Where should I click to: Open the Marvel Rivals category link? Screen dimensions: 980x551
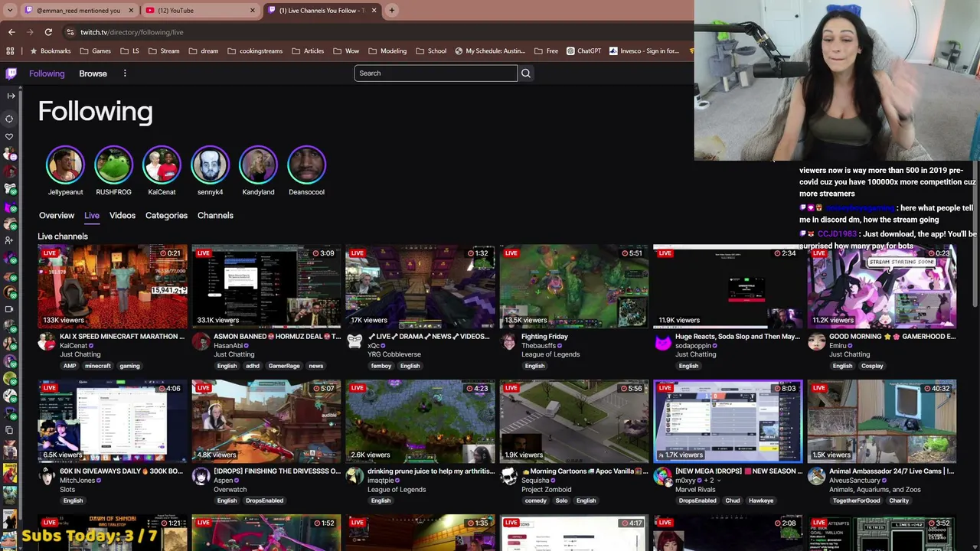tap(695, 490)
